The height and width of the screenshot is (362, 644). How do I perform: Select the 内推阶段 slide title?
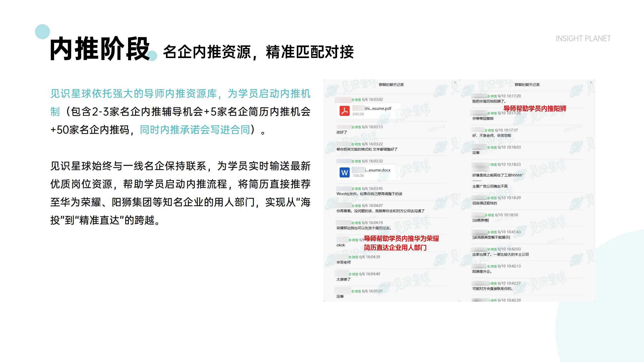pos(100,49)
